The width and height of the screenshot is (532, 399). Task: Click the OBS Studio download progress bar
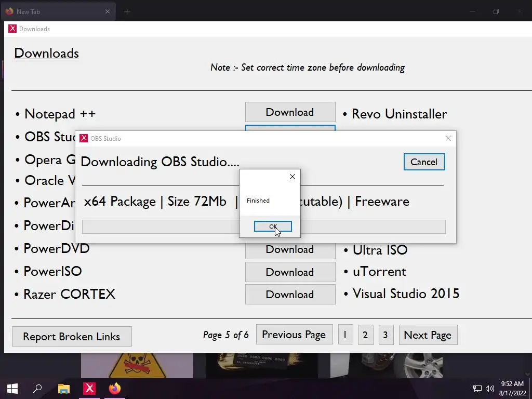click(x=263, y=227)
